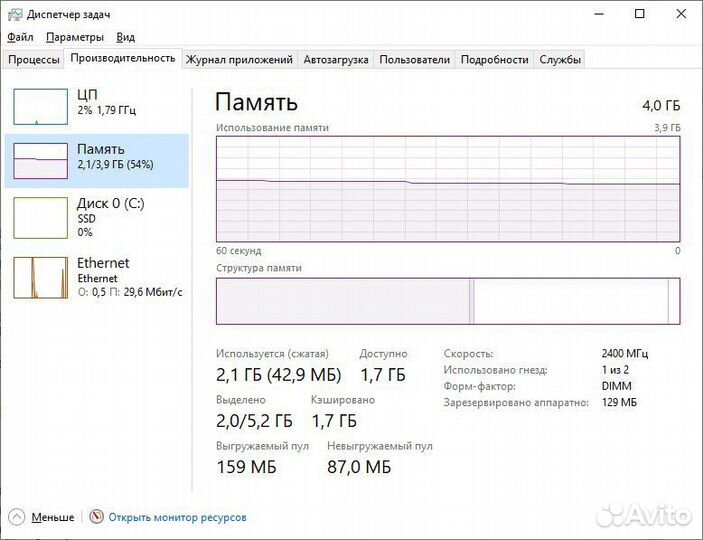Click the 2% 1,79 ГГц CPU text
The height and width of the screenshot is (540, 703).
click(106, 110)
